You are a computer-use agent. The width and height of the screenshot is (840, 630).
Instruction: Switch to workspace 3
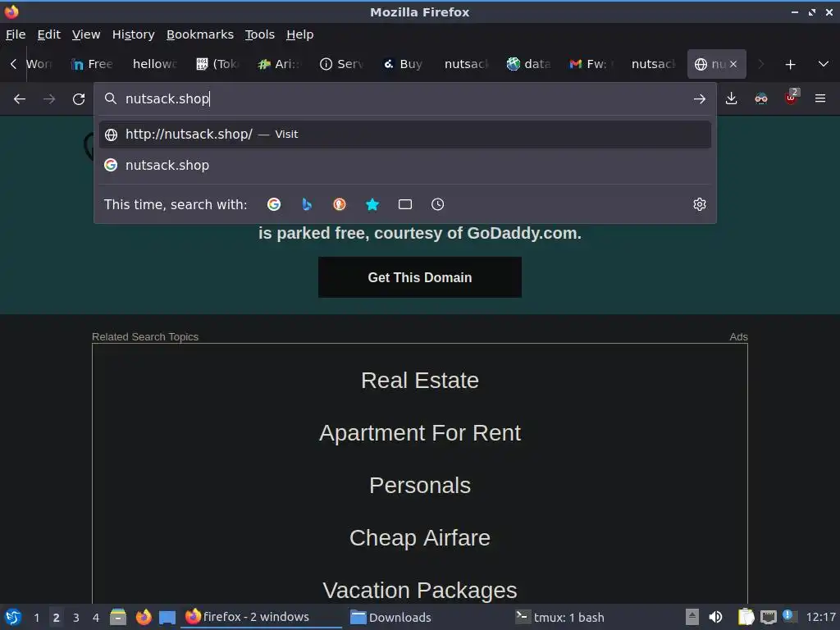click(x=76, y=617)
